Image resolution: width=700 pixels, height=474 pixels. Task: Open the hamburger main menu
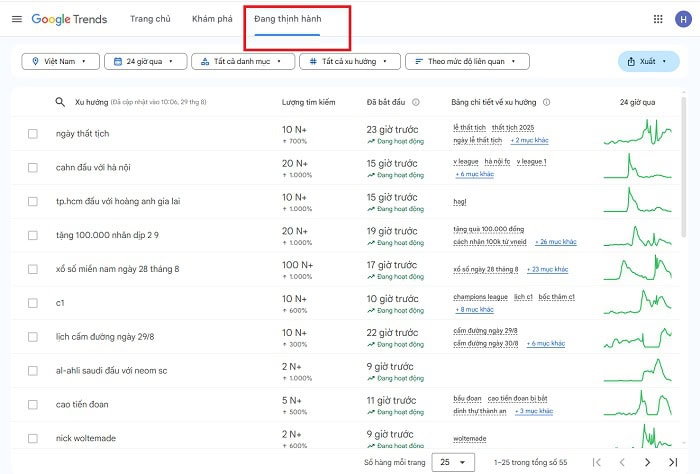16,19
